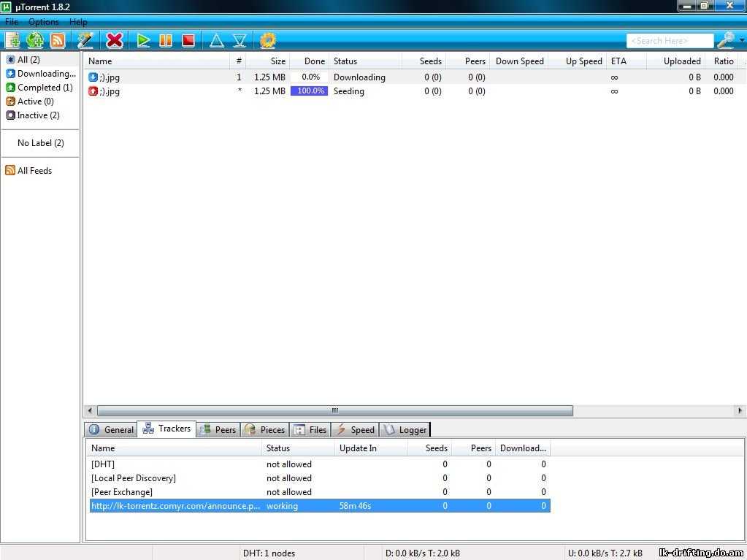Click the search magnifier icon
This screenshot has height=560, width=747.
(x=726, y=40)
